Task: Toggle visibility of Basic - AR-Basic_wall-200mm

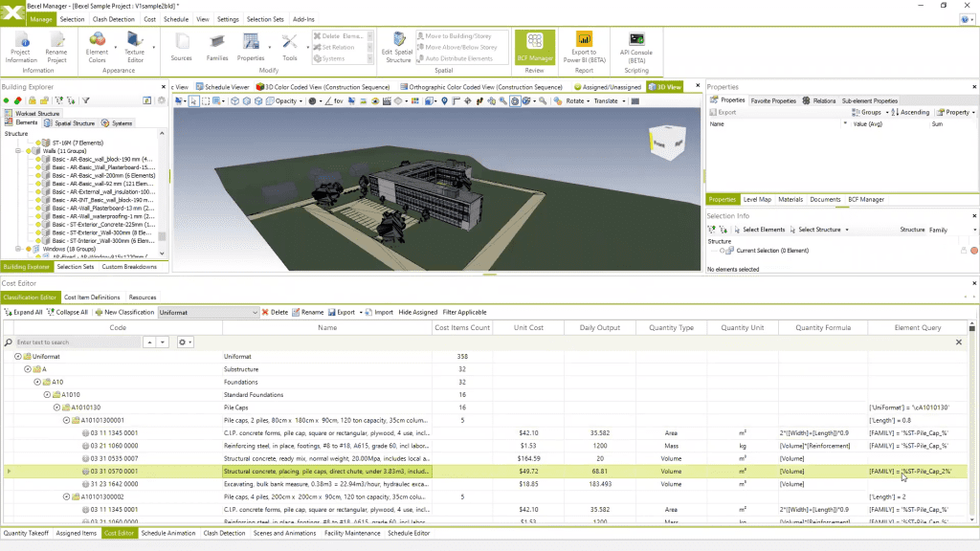Action: click(x=38, y=176)
